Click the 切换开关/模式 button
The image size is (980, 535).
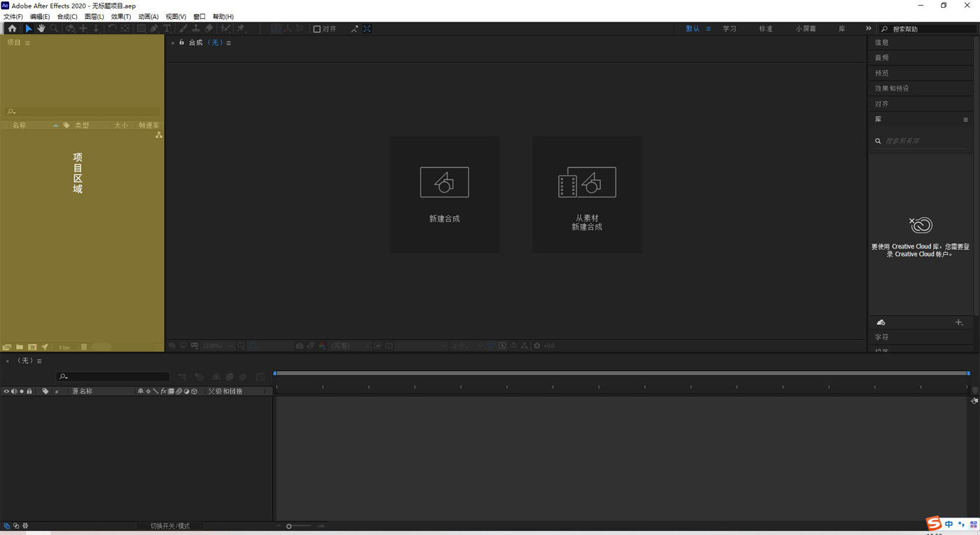click(170, 526)
